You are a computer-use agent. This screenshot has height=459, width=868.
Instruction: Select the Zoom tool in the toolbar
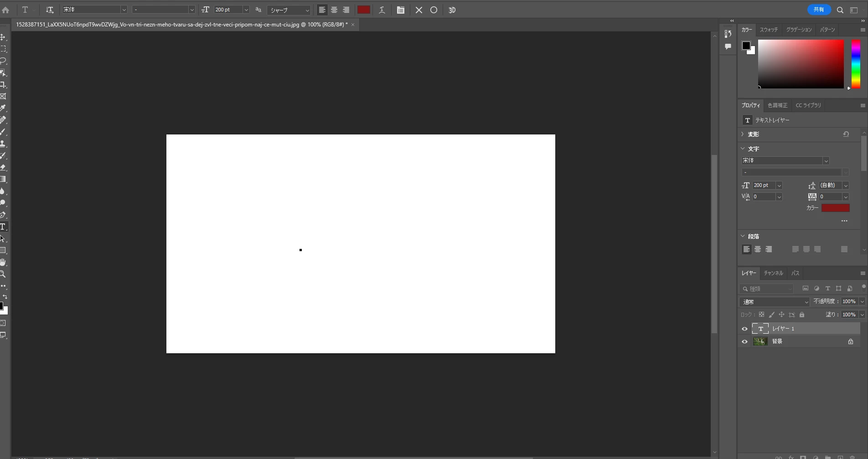(3, 274)
